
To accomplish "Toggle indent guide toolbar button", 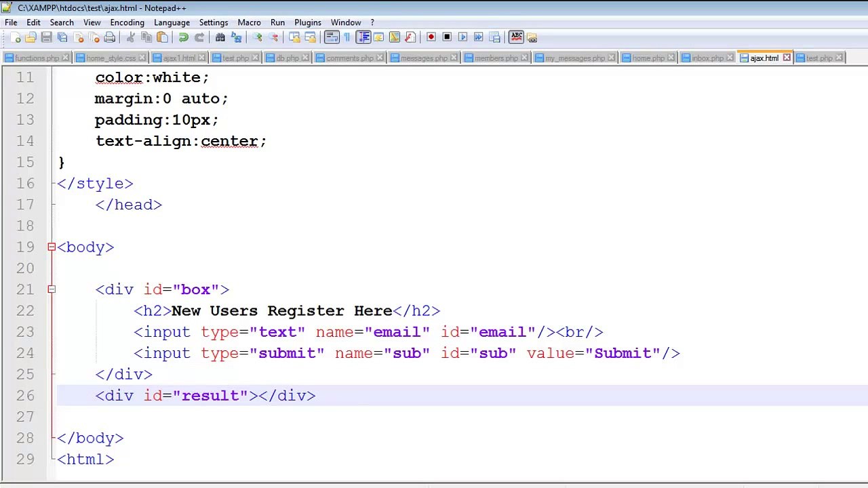I will pyautogui.click(x=363, y=37).
